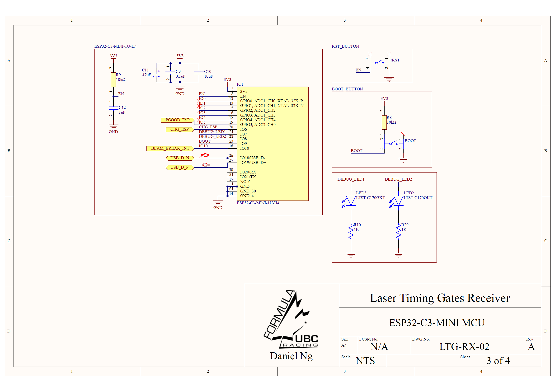The width and height of the screenshot is (555, 392).
Task: Click the R9 10kΩ resistor symbol
Action: tap(113, 79)
